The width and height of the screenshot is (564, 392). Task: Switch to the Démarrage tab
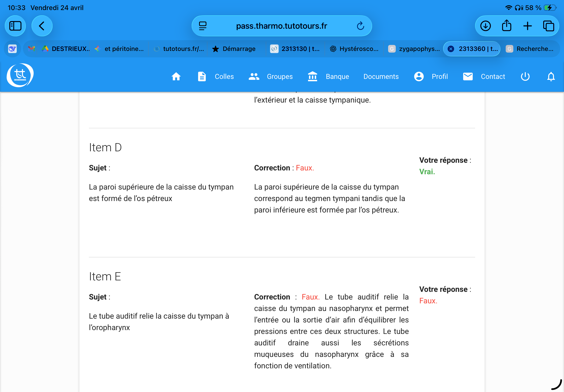click(x=234, y=49)
